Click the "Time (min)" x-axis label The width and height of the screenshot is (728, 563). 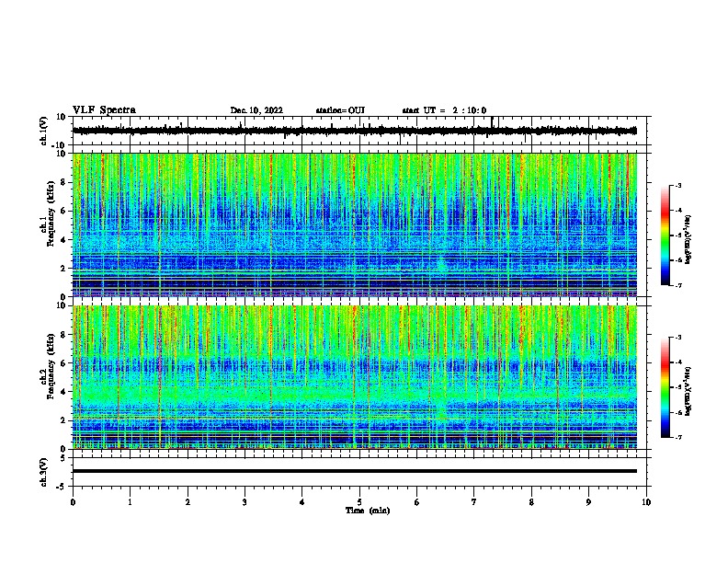point(368,511)
